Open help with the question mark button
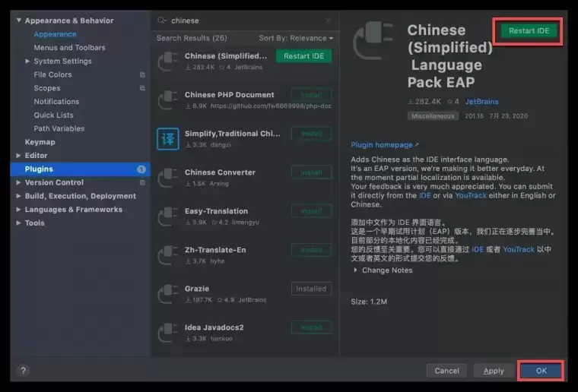The width and height of the screenshot is (578, 392). (x=24, y=371)
